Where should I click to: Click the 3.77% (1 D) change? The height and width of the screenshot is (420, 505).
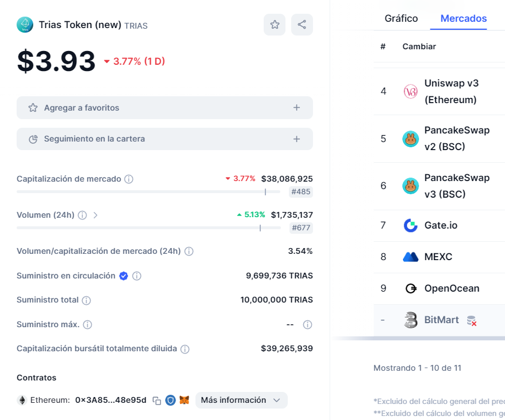(134, 61)
